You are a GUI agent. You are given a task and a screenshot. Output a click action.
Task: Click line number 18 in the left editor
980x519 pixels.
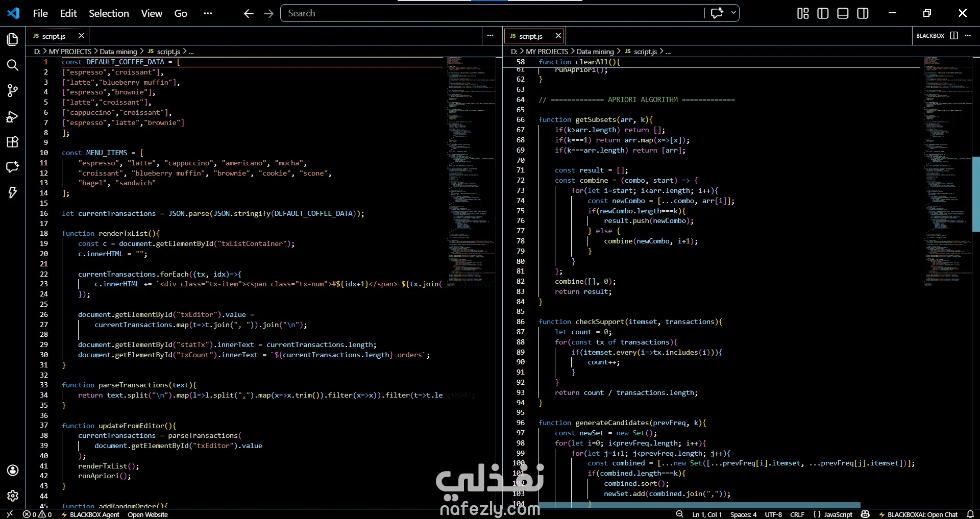coord(44,233)
